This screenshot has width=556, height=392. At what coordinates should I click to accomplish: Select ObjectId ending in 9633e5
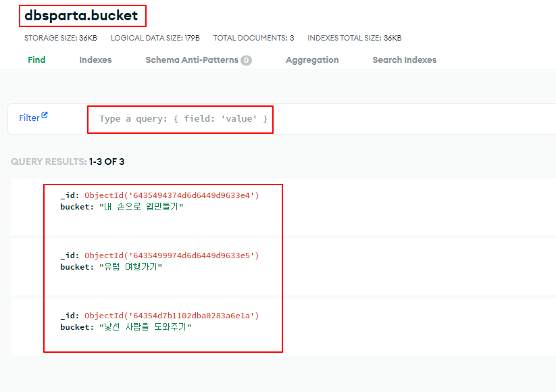172,255
